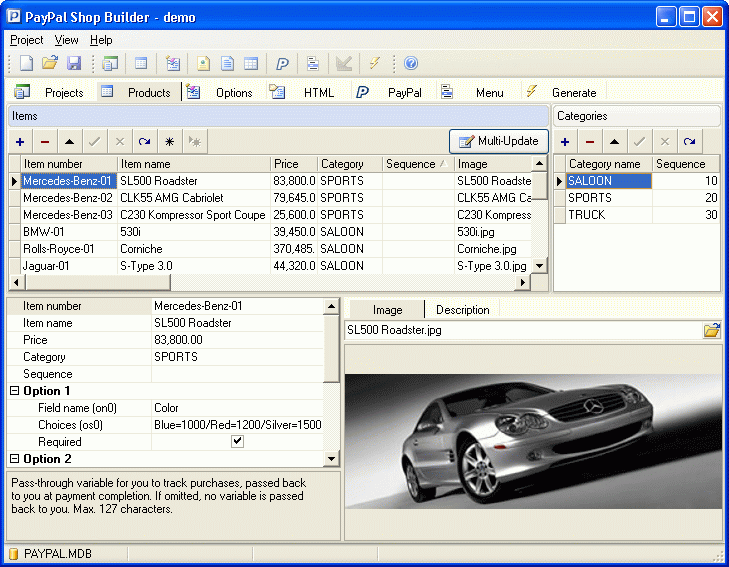This screenshot has height=567, width=729.
Task: Open the Help menu
Action: [101, 40]
